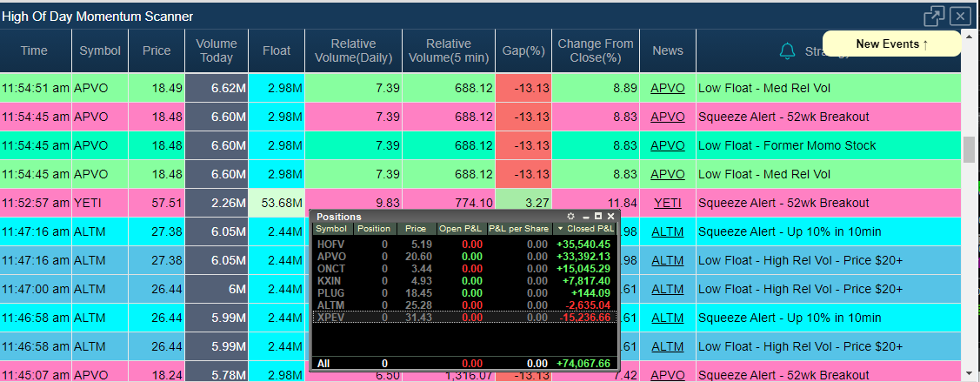The height and width of the screenshot is (382, 980).
Task: Maximize the Positions window
Action: coord(598,217)
